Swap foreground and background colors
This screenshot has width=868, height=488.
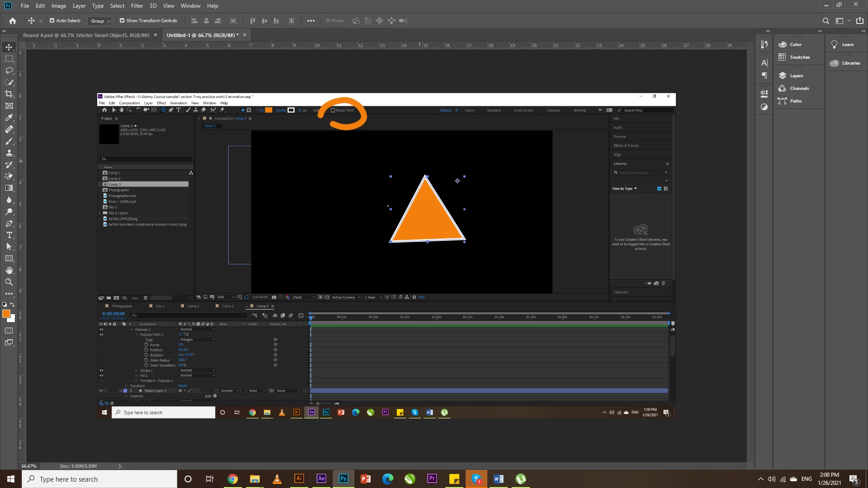click(13, 305)
